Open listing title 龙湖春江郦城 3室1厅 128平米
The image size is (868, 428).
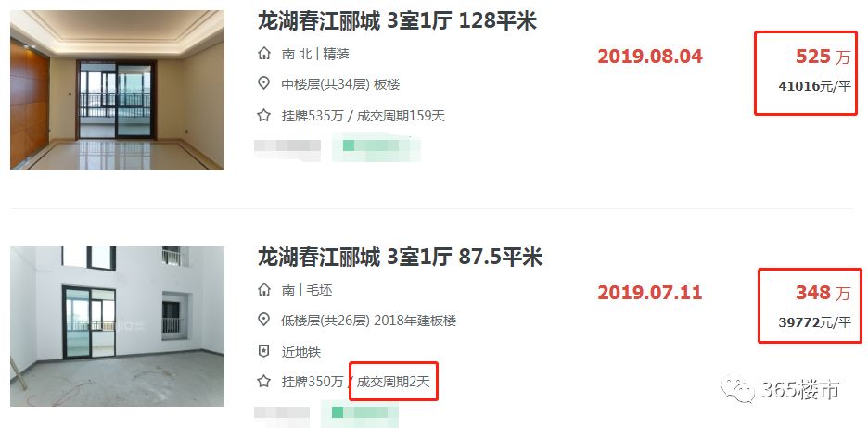[398, 21]
